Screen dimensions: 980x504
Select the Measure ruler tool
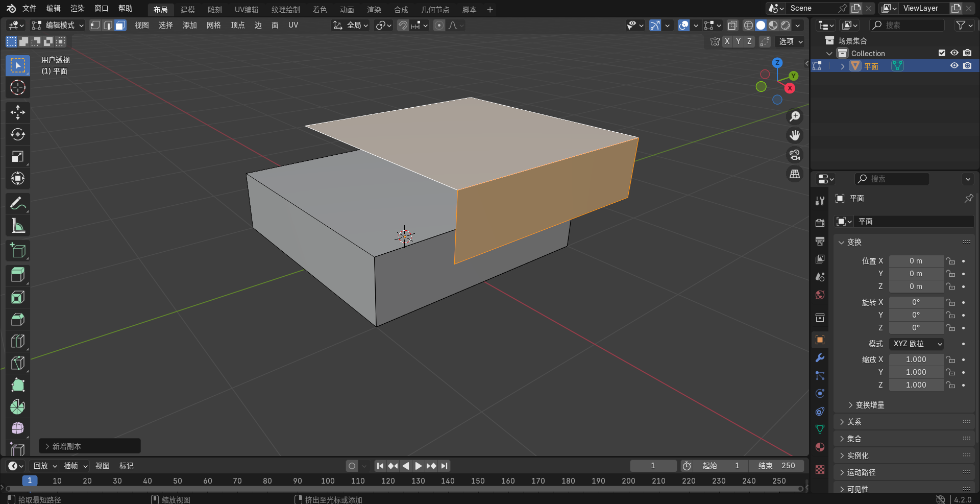[18, 225]
